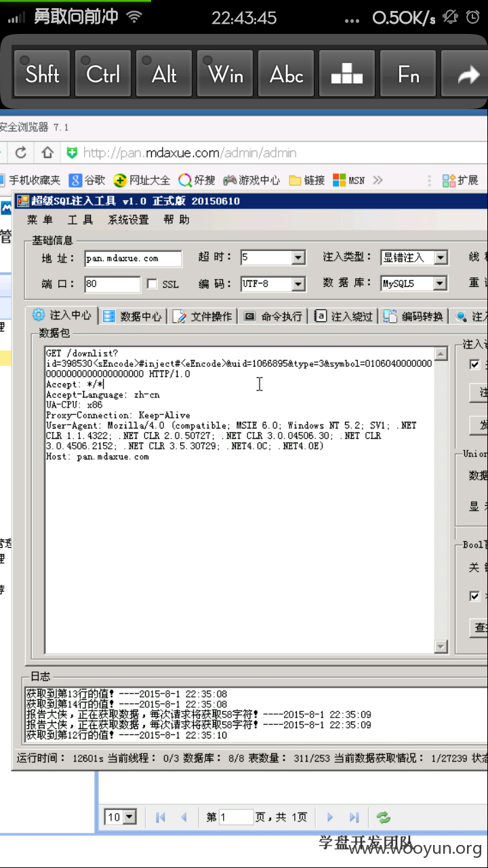
Task: Toggle the checkbox in the 注入 side panel
Action: tap(475, 365)
